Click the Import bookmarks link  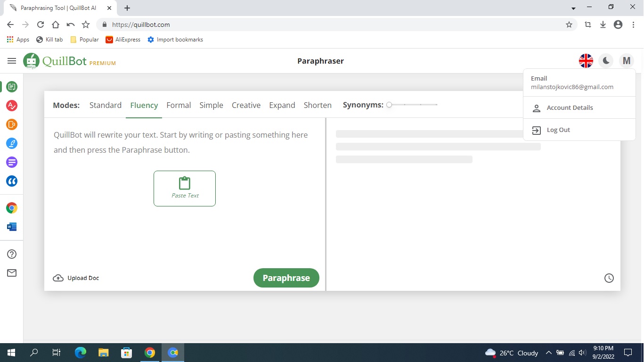(175, 40)
